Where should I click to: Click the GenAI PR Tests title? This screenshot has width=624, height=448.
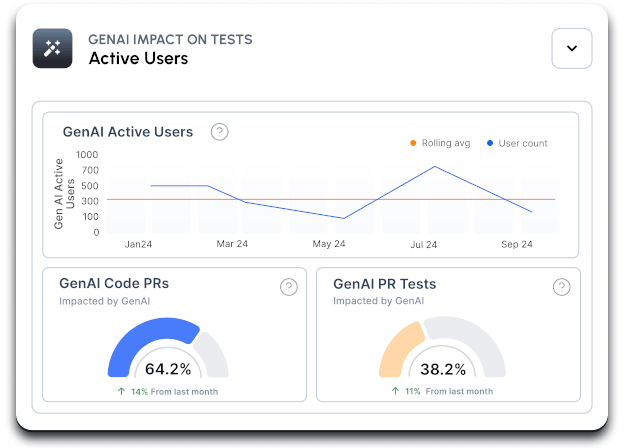click(384, 283)
